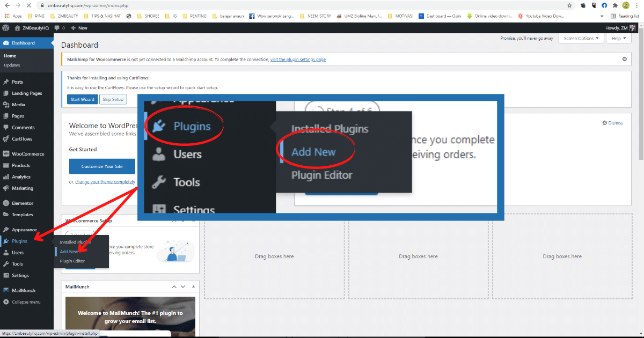Open Analytics from the sidebar icon
Screen dimensions: 644x338
click(x=6, y=177)
